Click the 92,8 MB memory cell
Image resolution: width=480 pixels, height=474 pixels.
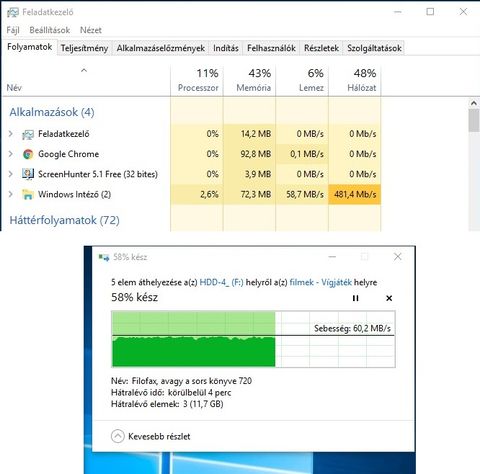point(249,154)
